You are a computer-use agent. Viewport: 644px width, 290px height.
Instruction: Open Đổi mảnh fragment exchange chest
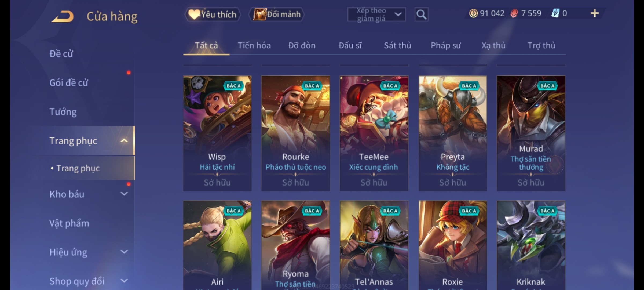[x=277, y=14]
